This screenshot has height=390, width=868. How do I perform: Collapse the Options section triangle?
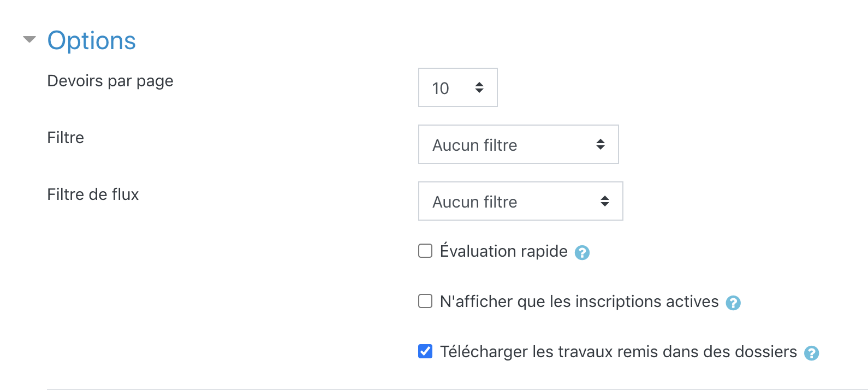pos(29,39)
